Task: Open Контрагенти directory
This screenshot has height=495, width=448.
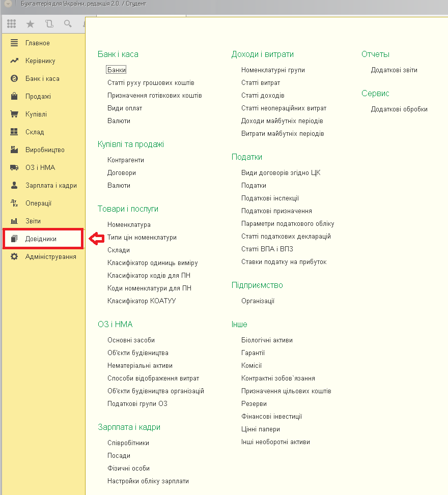Action: point(126,160)
